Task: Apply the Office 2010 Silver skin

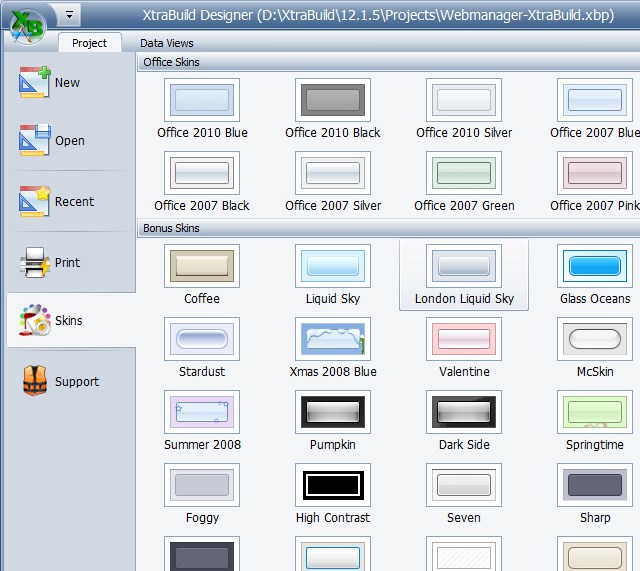Action: 464,109
